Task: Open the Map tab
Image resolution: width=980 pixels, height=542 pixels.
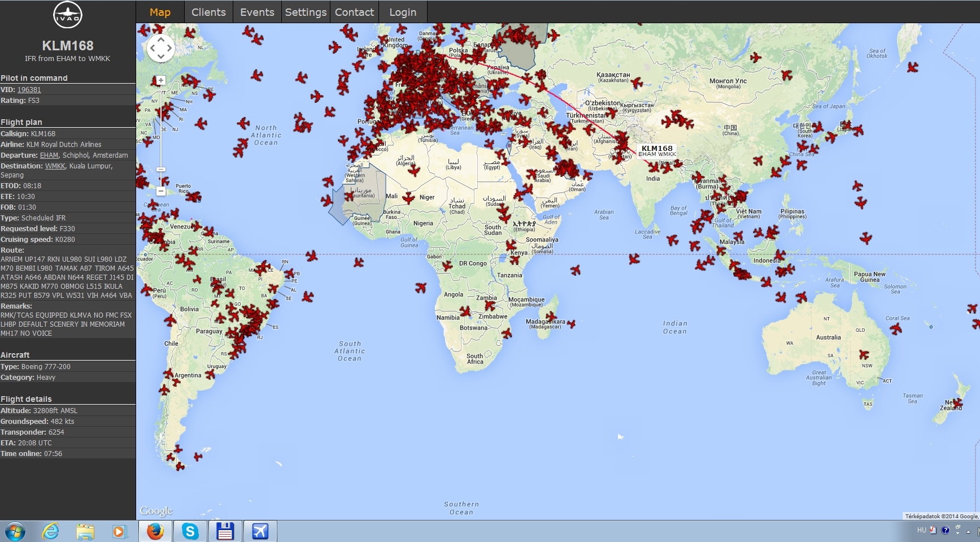Action: coord(160,12)
